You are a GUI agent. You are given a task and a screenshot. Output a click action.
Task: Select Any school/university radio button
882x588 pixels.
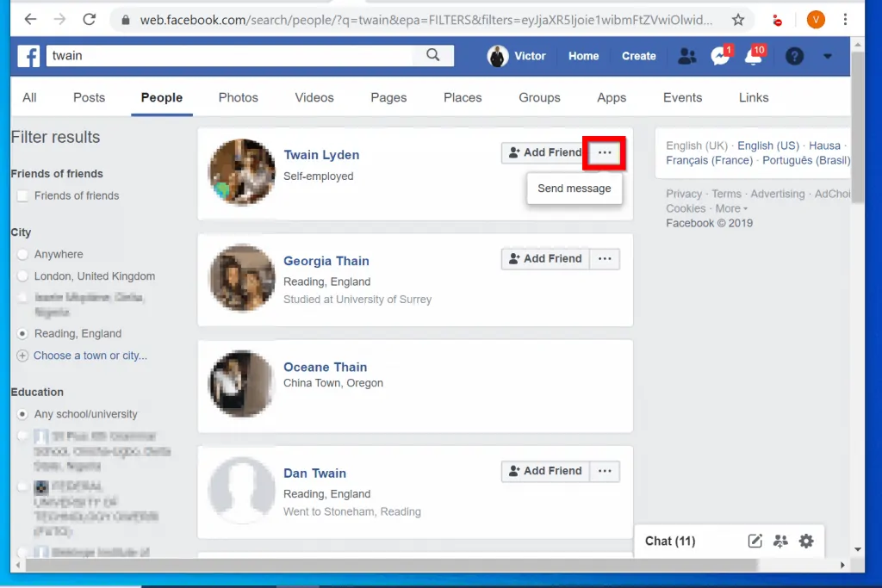click(x=22, y=414)
